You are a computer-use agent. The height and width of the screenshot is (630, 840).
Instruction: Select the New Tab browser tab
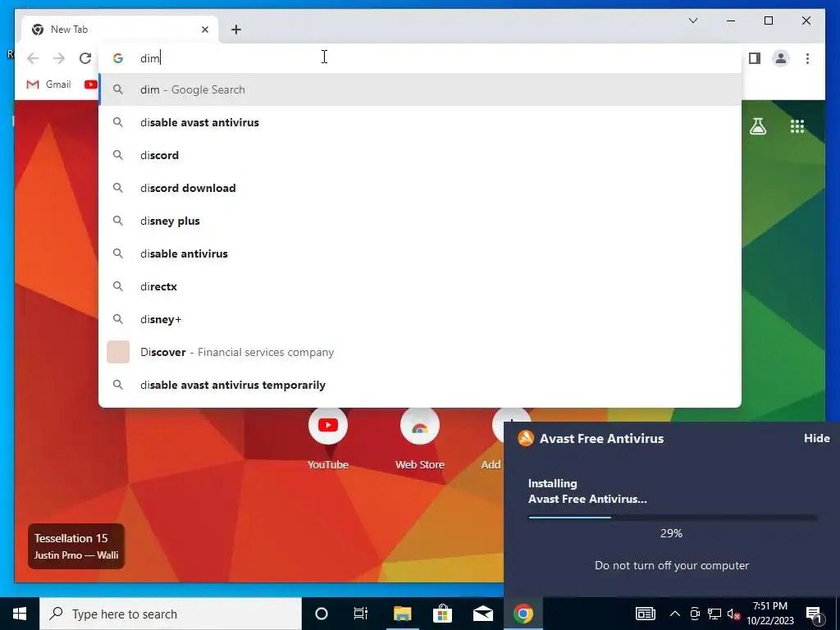[120, 30]
